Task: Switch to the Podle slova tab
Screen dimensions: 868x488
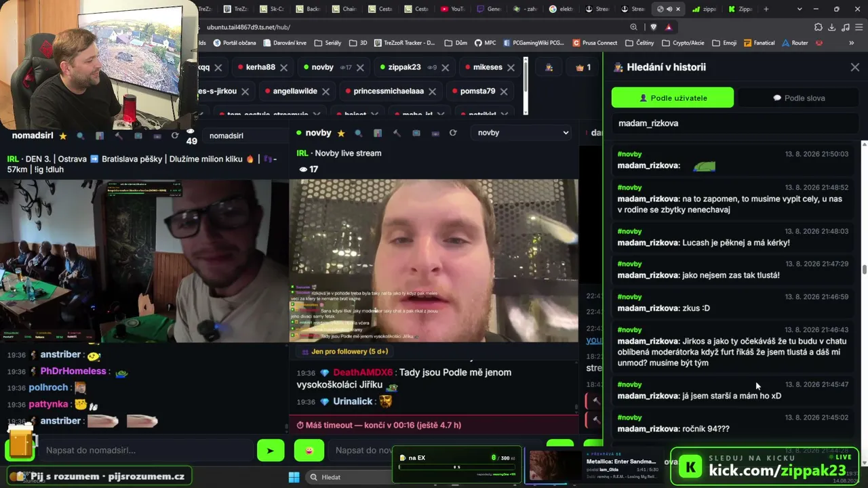Action: pyautogui.click(x=799, y=98)
